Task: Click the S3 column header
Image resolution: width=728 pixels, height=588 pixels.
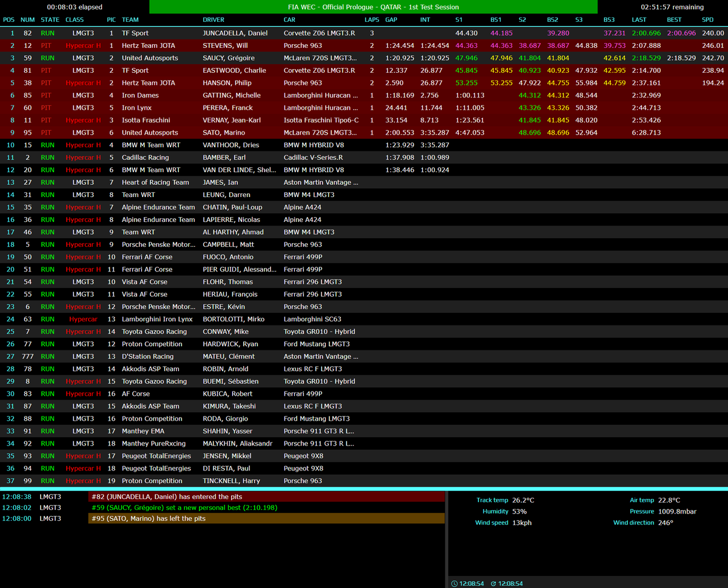Action: coord(579,19)
